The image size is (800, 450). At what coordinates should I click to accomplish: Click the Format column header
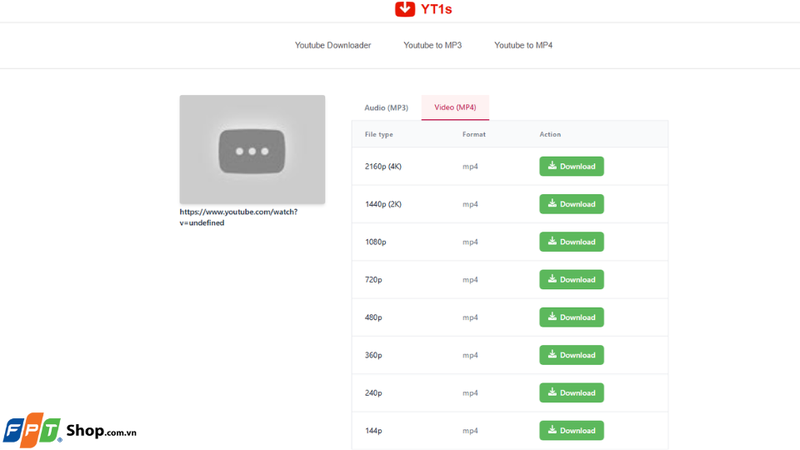pyautogui.click(x=474, y=135)
